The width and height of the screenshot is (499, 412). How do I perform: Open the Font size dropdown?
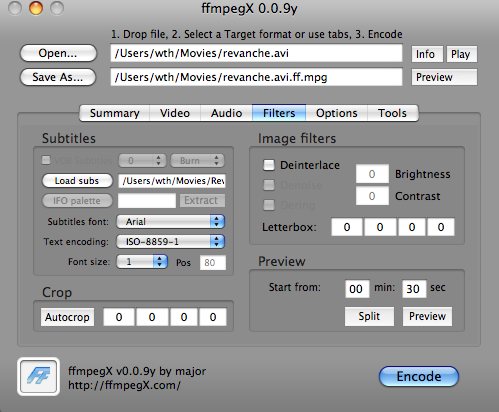pos(142,262)
